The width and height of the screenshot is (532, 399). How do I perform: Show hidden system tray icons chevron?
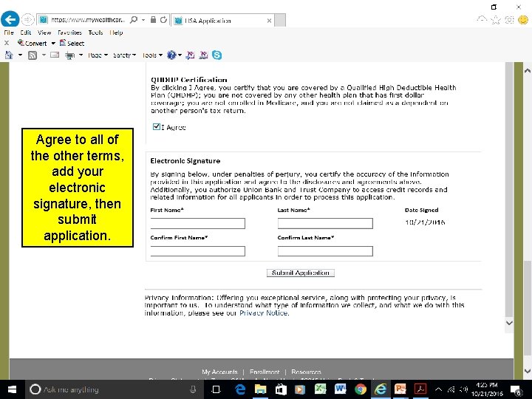(x=438, y=389)
